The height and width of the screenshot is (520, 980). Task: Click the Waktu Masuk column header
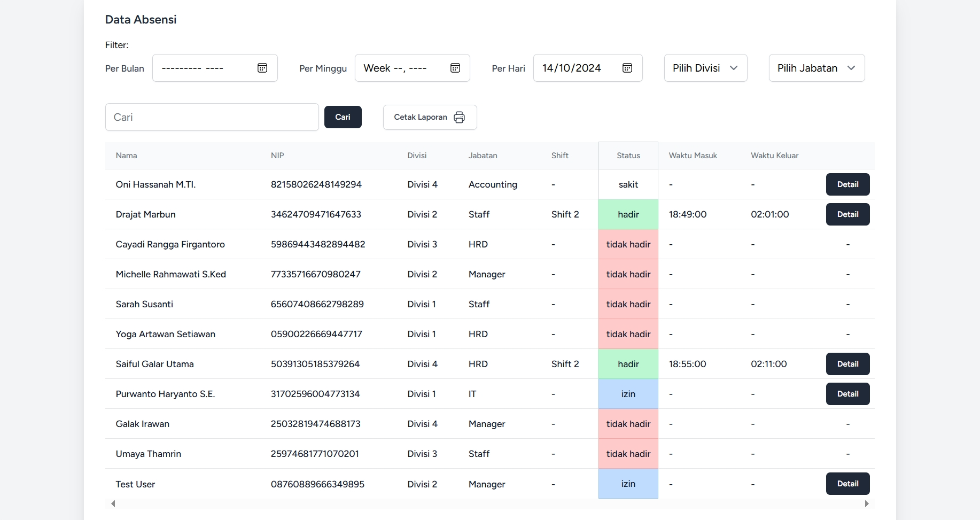click(693, 156)
